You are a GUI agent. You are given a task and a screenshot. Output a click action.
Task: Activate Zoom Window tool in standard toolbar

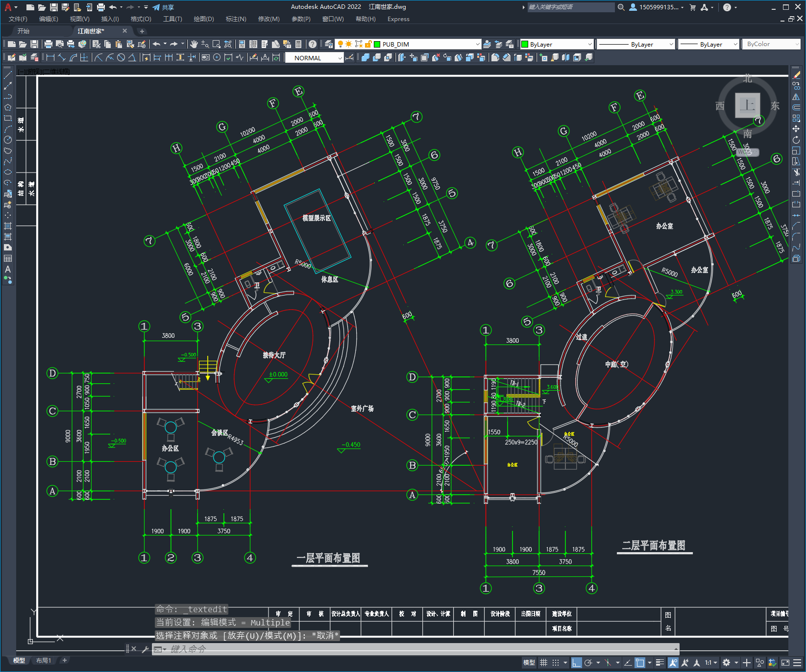(216, 44)
